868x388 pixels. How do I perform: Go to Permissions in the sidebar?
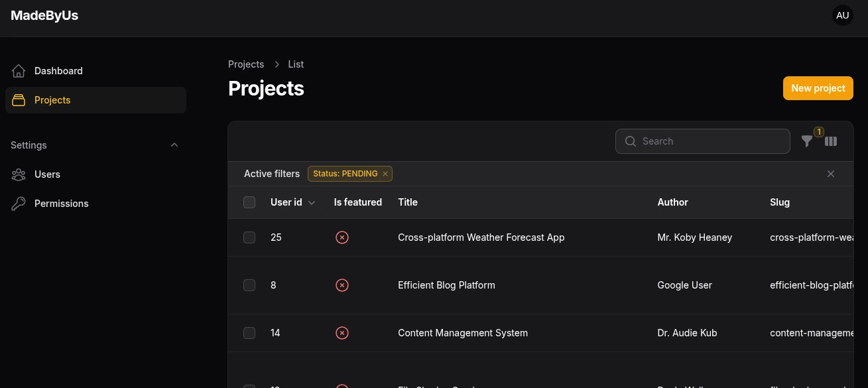[x=61, y=204]
